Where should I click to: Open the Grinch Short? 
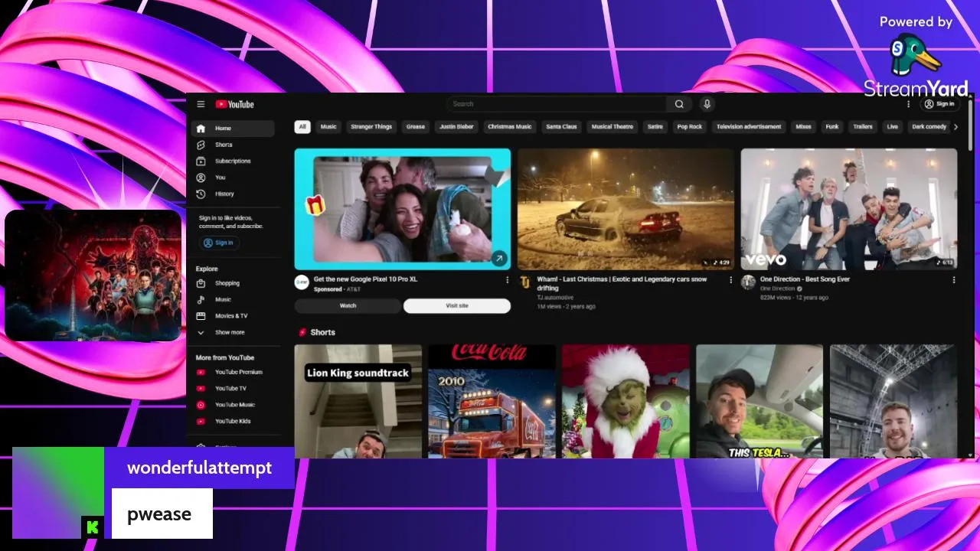click(626, 401)
